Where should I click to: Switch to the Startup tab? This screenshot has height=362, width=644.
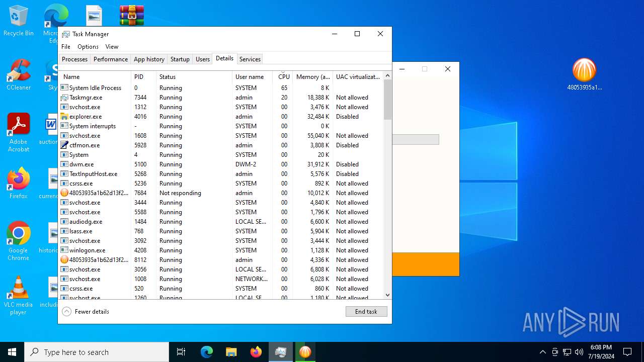click(180, 59)
